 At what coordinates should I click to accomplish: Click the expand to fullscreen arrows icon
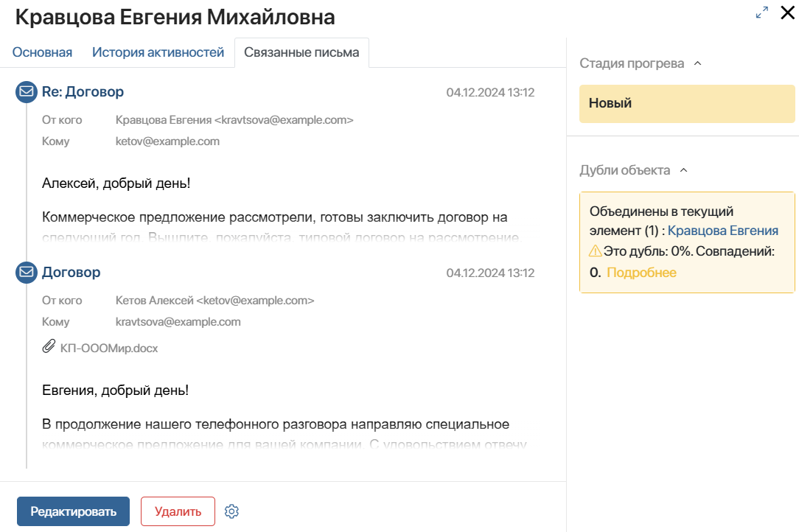pyautogui.click(x=762, y=13)
